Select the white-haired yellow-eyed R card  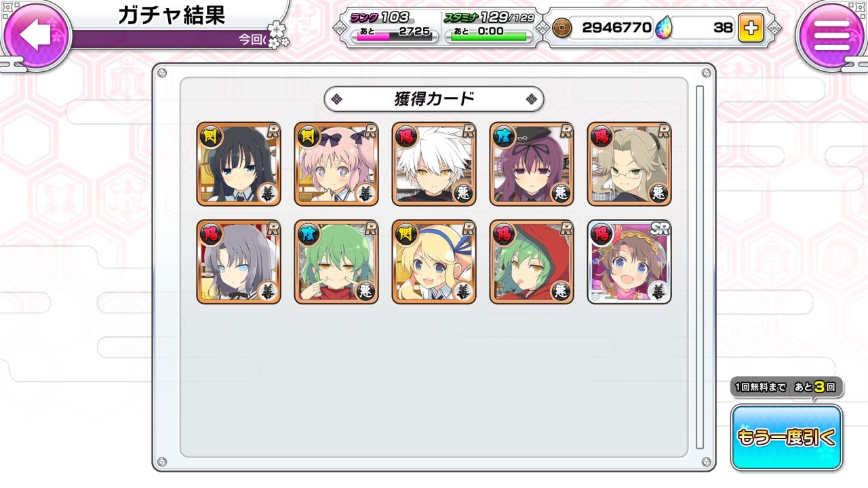(434, 164)
